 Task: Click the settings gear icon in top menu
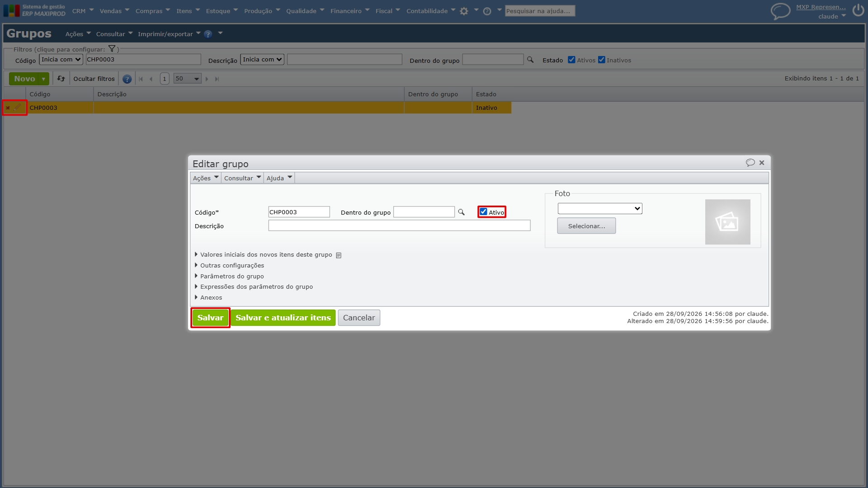[464, 11]
